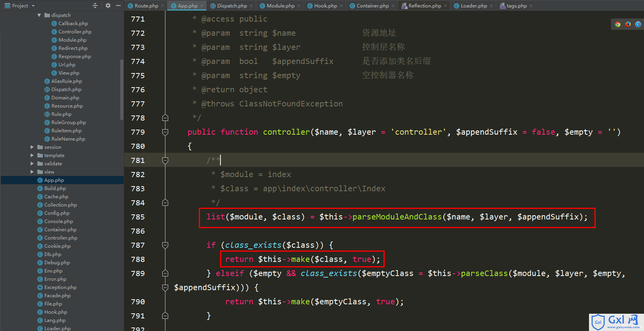
Task: Select Redirect.php in project tree
Action: point(73,48)
